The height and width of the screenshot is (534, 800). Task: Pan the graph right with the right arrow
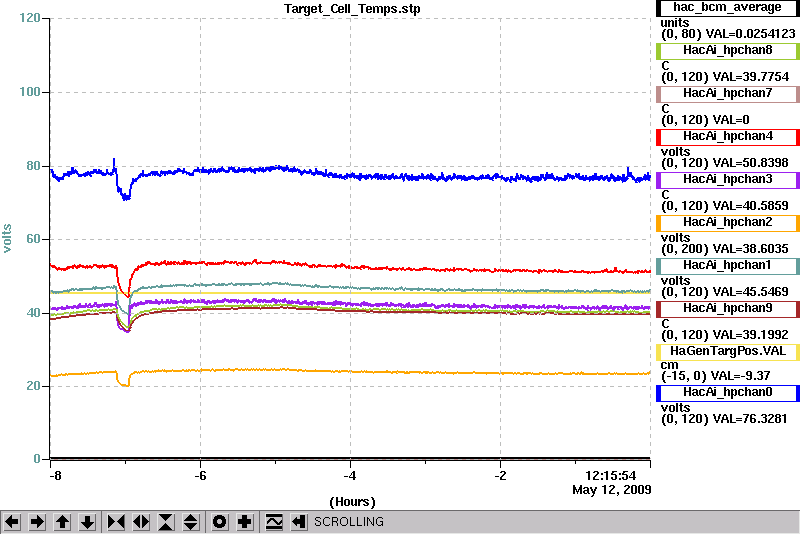click(x=37, y=522)
